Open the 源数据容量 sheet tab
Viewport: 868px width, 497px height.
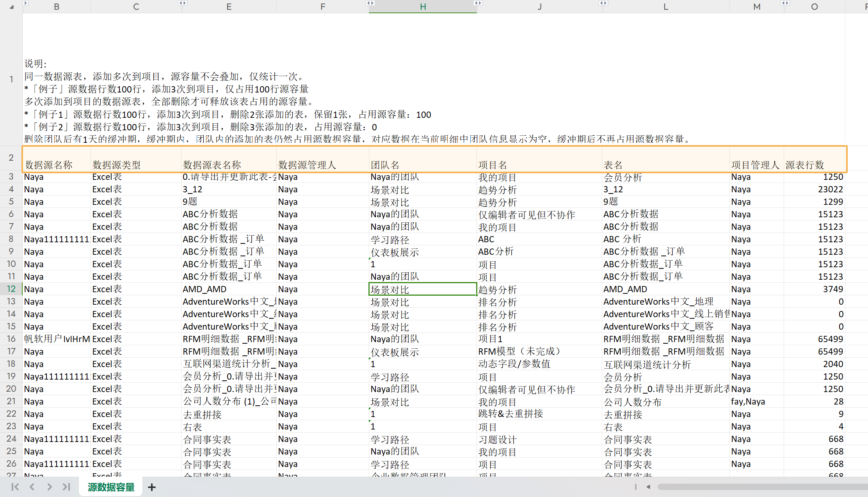[111, 487]
